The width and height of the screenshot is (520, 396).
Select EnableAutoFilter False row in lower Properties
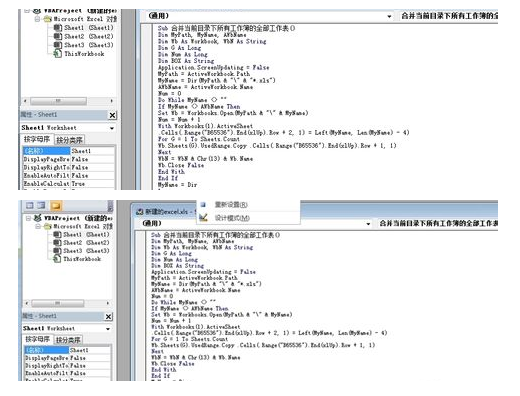click(x=68, y=373)
